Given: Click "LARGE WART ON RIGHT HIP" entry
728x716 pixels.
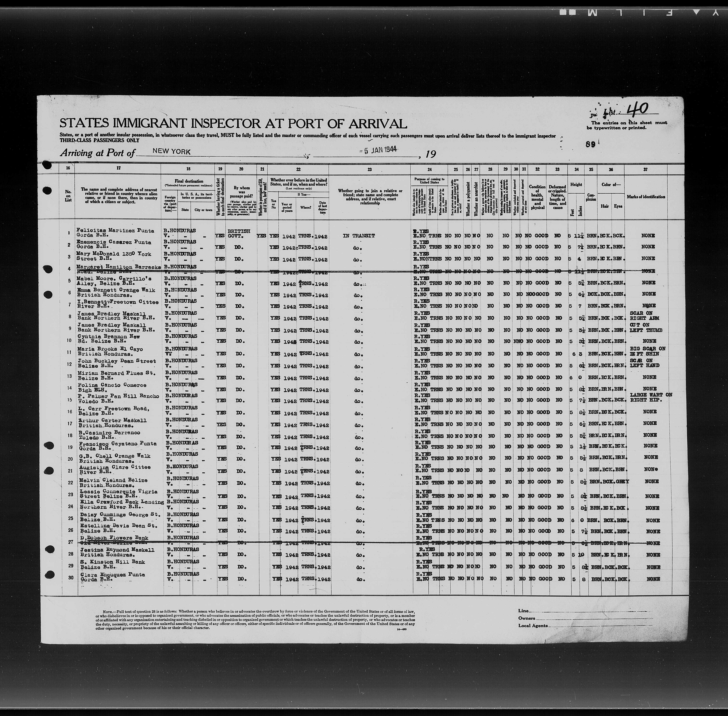Looking at the screenshot, I should tap(651, 398).
